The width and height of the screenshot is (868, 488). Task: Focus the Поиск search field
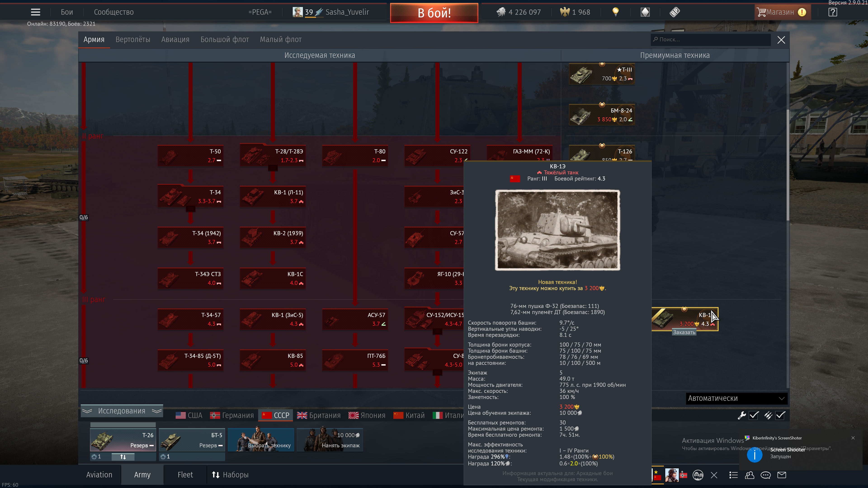(711, 39)
